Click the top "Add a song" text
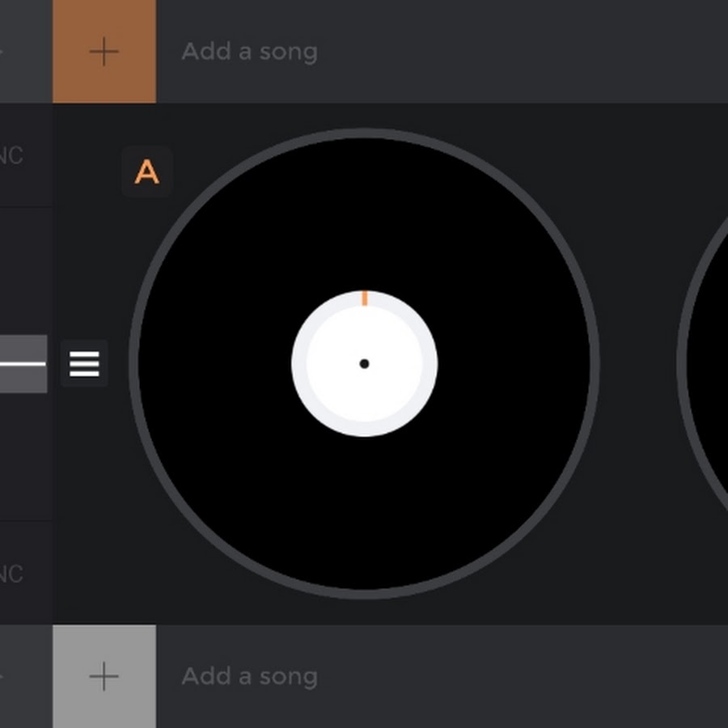The width and height of the screenshot is (728, 728). pyautogui.click(x=250, y=52)
